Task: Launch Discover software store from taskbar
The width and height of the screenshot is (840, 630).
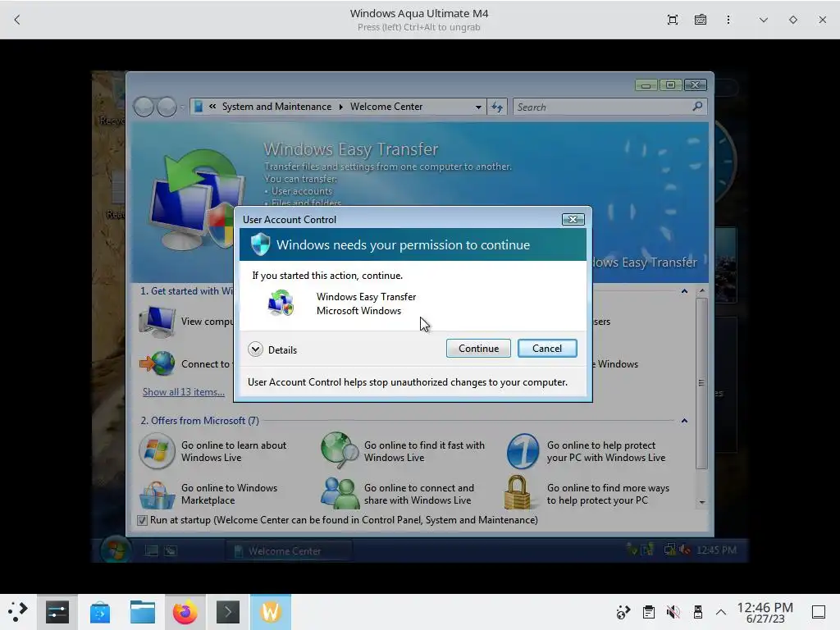Action: point(99,612)
